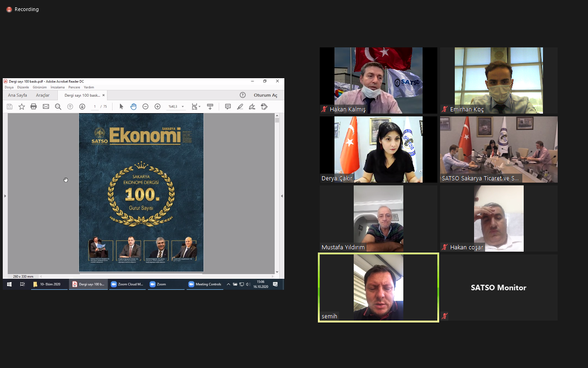This screenshot has height=368, width=588.
Task: Toggle the hand pan tool
Action: (133, 107)
